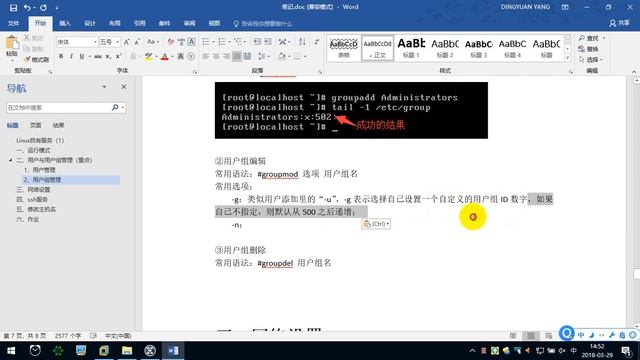Click Align Left icon
This screenshot has width=640, height=360.
tap(206, 56)
